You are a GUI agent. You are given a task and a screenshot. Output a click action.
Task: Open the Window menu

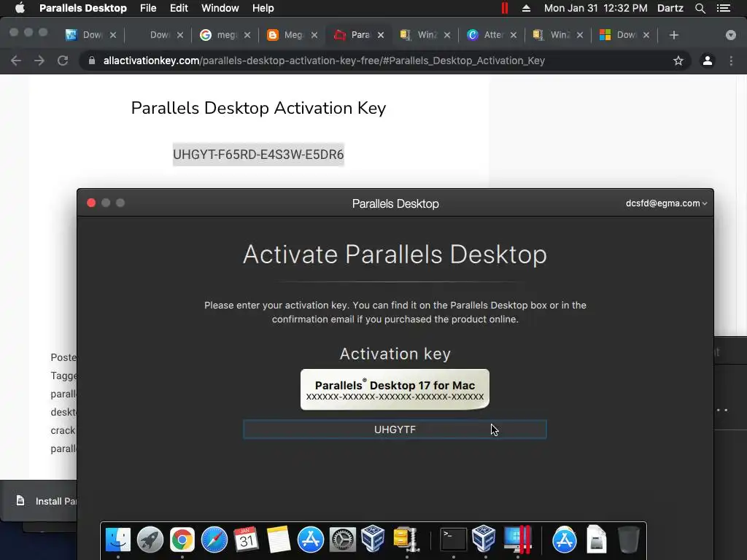pyautogui.click(x=220, y=8)
